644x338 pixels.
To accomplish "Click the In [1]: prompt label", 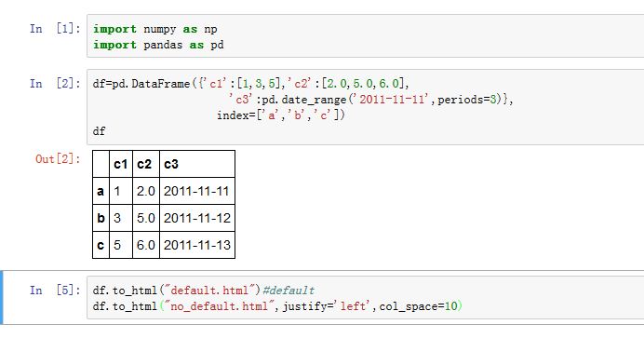I will (x=55, y=29).
